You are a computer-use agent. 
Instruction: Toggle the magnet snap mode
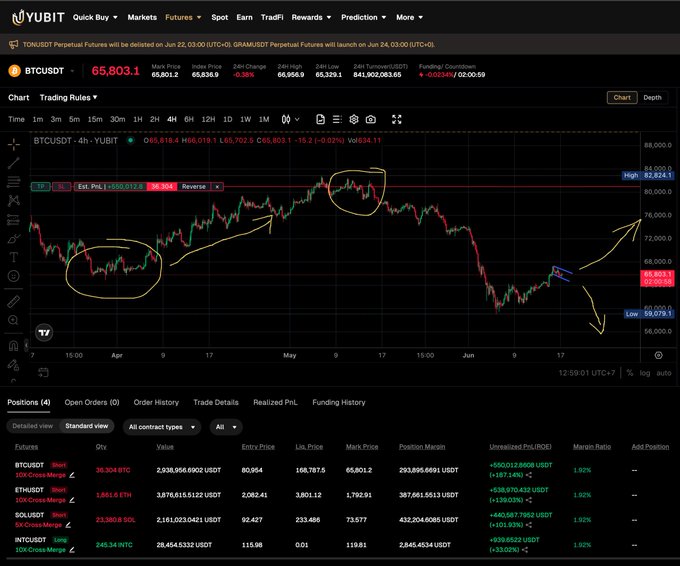13,346
